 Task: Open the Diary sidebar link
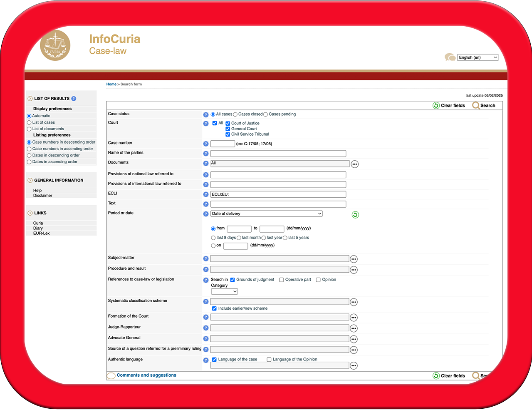[x=38, y=229]
